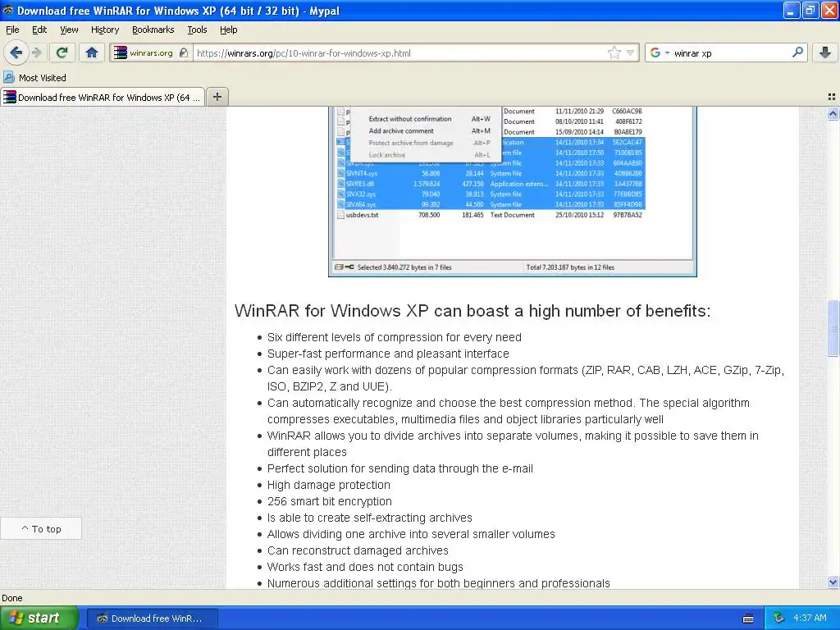This screenshot has width=840, height=630.
Task: Click 'High damage protection' bullet
Action: [x=328, y=485]
